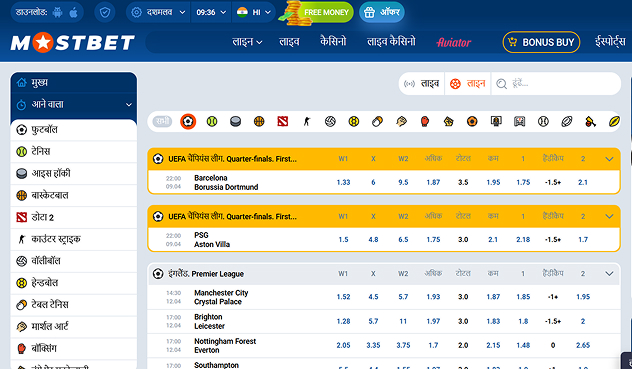
Task: Select डोटा 2 in the sidebar
Action: pyautogui.click(x=74, y=217)
